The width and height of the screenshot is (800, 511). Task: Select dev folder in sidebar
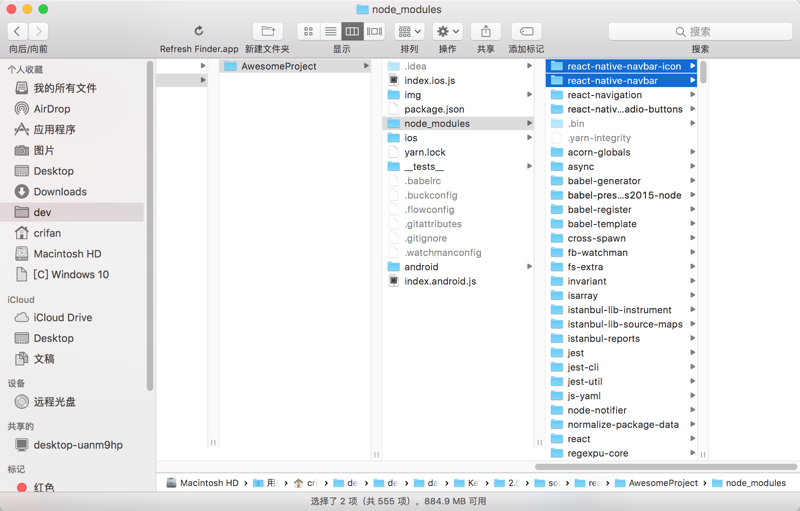74,212
